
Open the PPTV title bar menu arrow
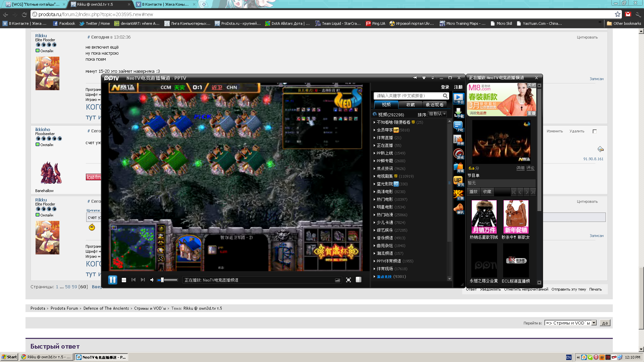433,78
